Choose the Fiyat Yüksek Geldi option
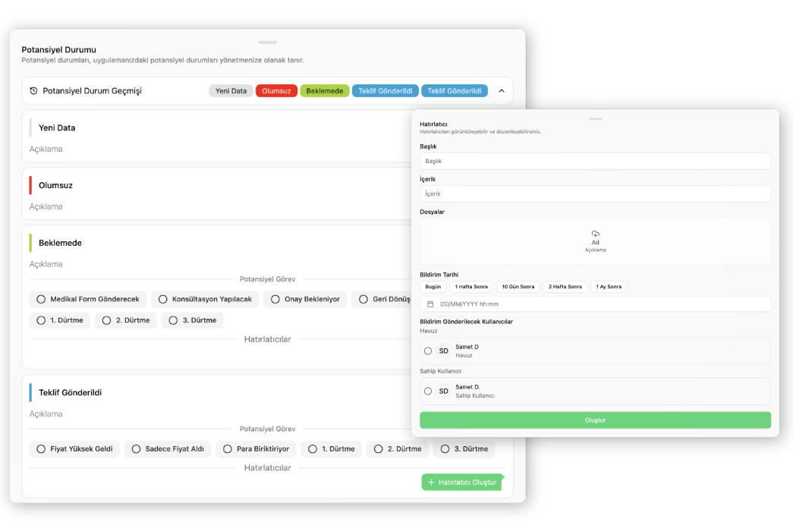The width and height of the screenshot is (793, 532). pyautogui.click(x=41, y=449)
